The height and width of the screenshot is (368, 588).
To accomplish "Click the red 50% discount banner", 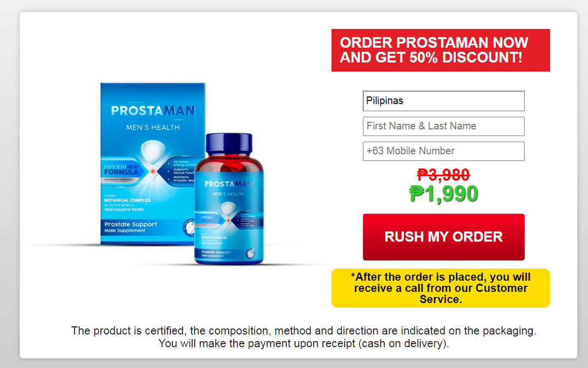I will click(440, 50).
